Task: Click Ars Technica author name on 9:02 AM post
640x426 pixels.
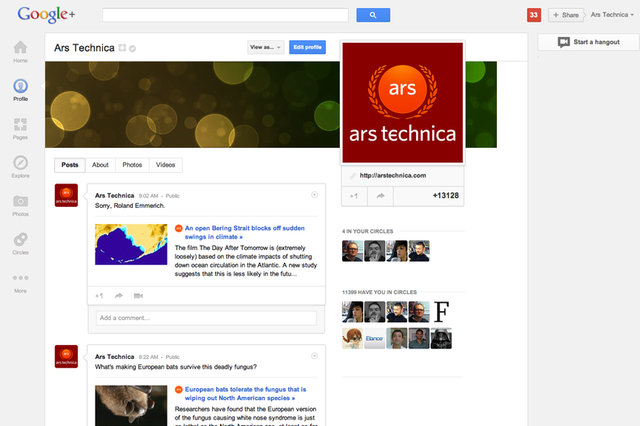Action: click(x=114, y=195)
